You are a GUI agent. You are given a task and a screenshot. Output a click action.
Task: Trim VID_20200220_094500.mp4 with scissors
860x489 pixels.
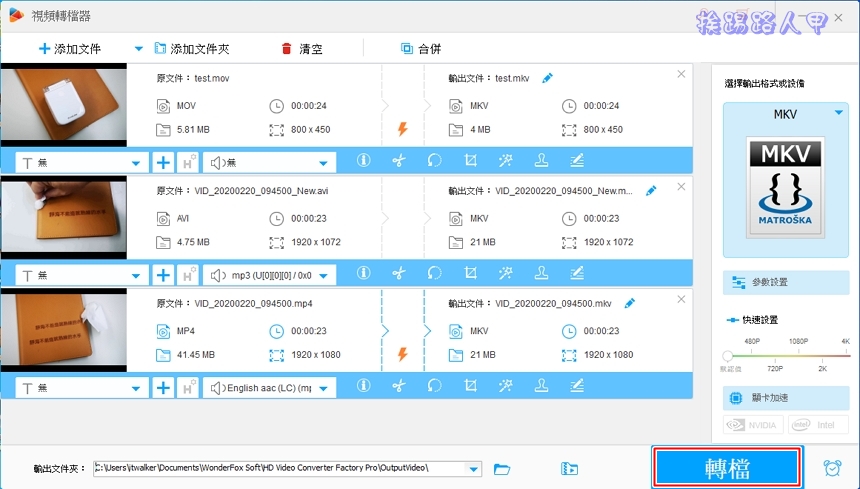399,386
